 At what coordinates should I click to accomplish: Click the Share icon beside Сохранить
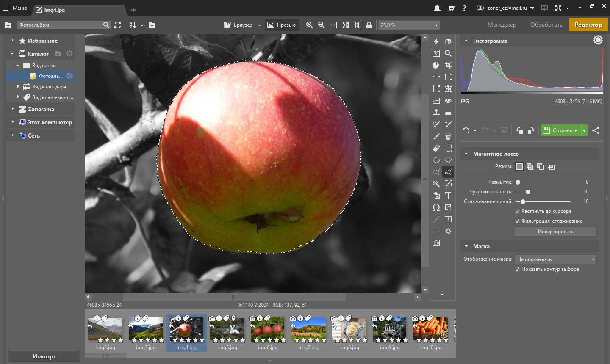[x=596, y=130]
